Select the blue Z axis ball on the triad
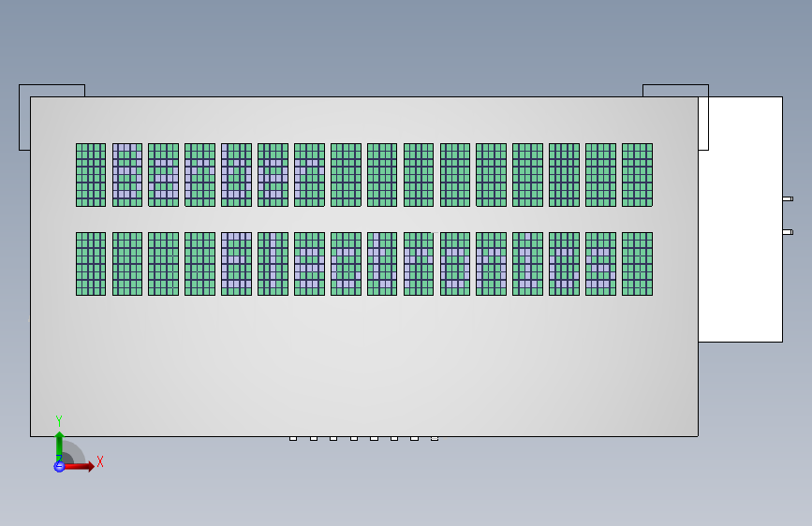Viewport: 812px width, 526px height. [x=59, y=466]
